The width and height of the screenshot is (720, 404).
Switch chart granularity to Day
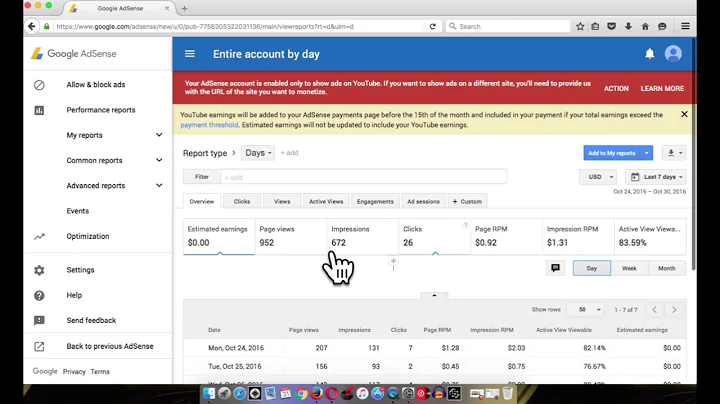[x=592, y=268]
